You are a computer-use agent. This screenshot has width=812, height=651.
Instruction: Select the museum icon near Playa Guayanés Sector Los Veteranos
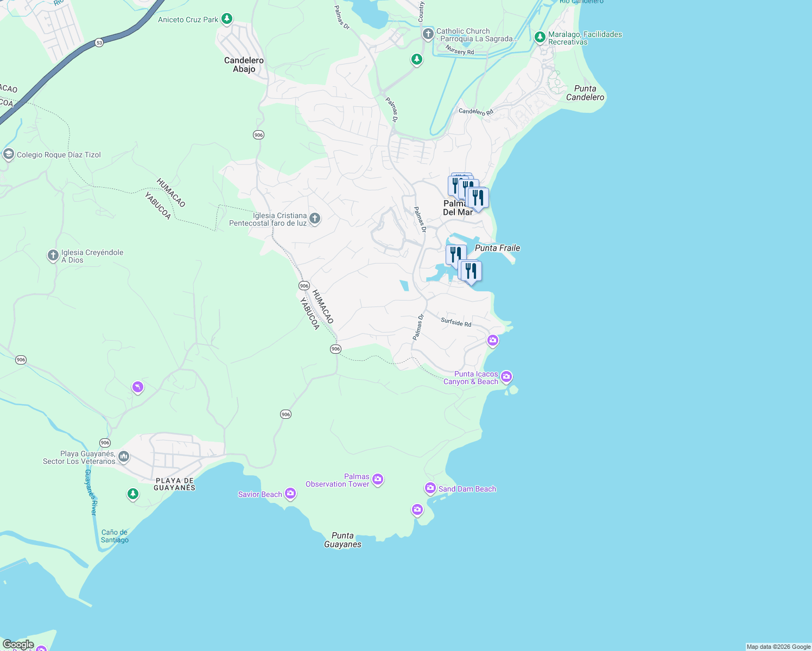[123, 456]
